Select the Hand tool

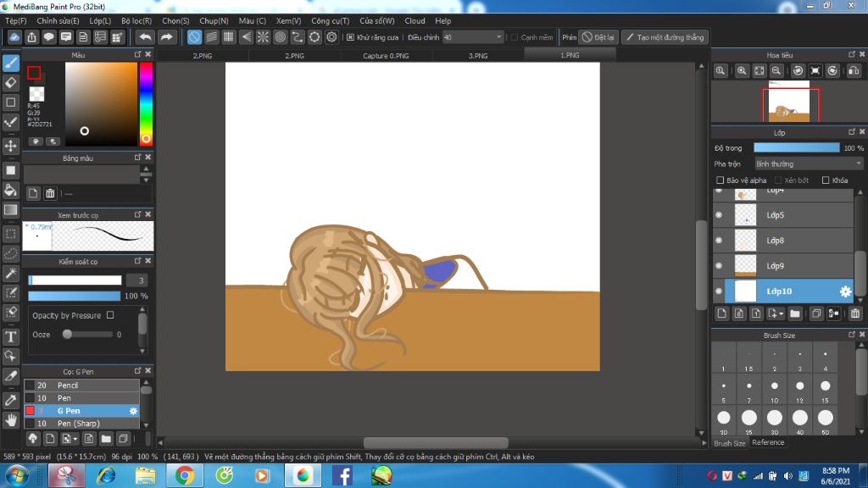tap(11, 420)
